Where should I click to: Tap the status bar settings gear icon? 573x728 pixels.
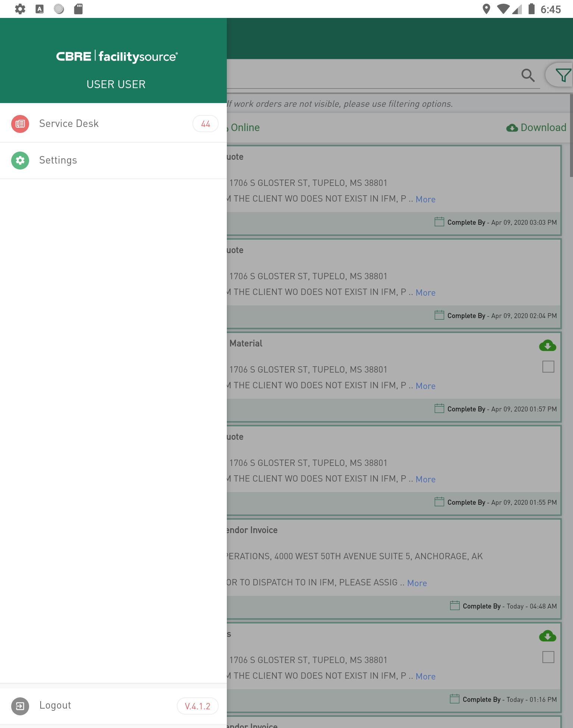[x=20, y=9]
